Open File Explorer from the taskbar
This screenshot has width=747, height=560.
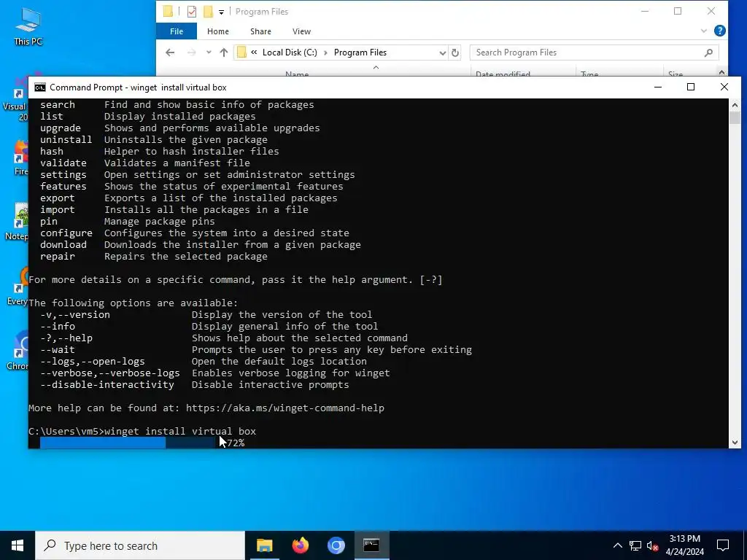264,545
